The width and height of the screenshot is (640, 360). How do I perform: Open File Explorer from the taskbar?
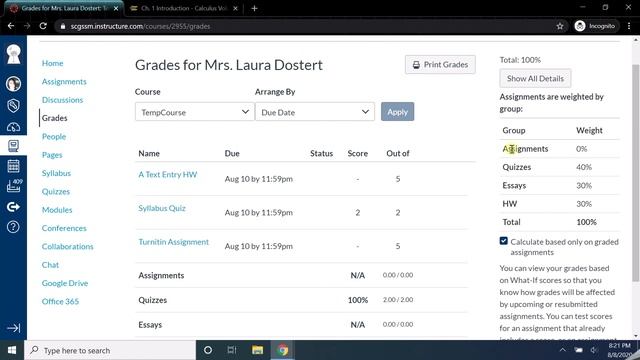(257, 350)
